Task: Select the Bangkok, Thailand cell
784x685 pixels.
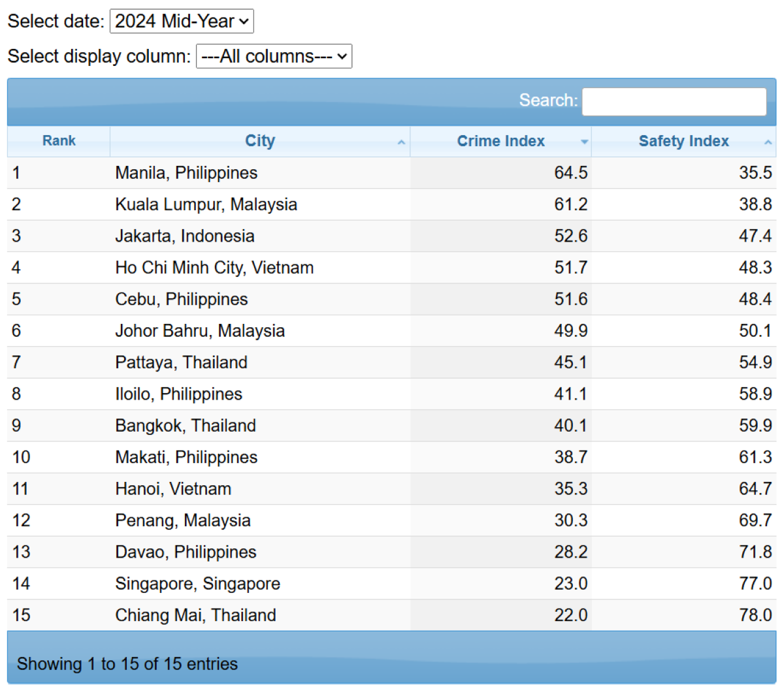Action: tap(260, 426)
